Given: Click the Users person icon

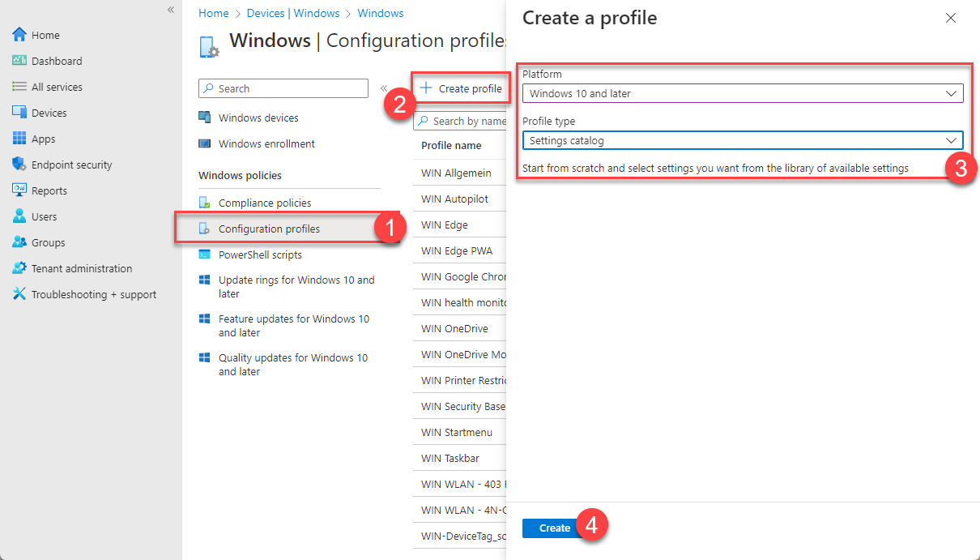Looking at the screenshot, I should tap(19, 216).
